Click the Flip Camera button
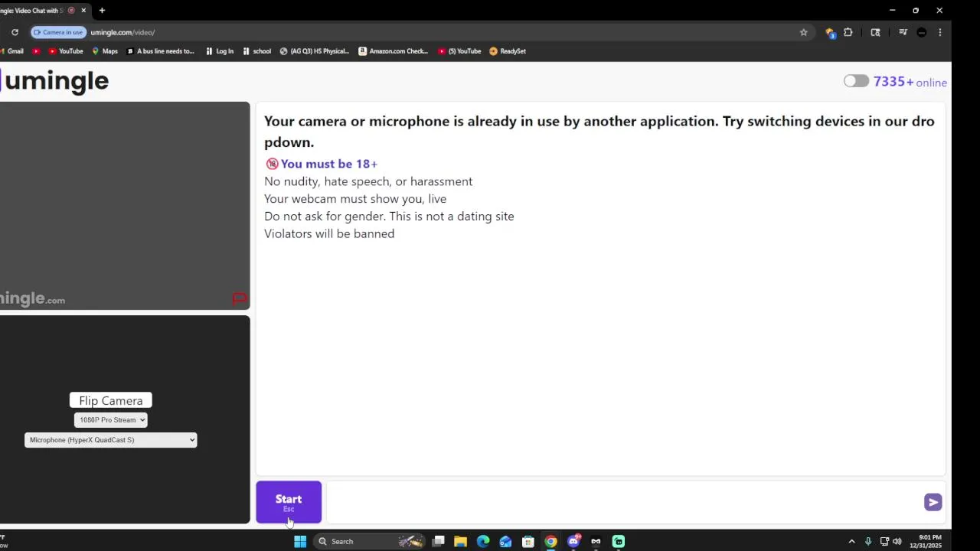The image size is (980, 551). point(111,400)
